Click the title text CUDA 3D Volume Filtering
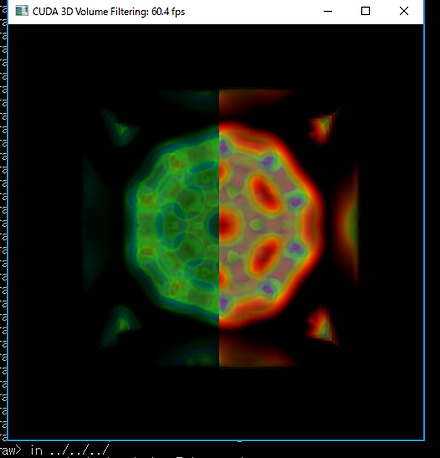 pos(90,12)
